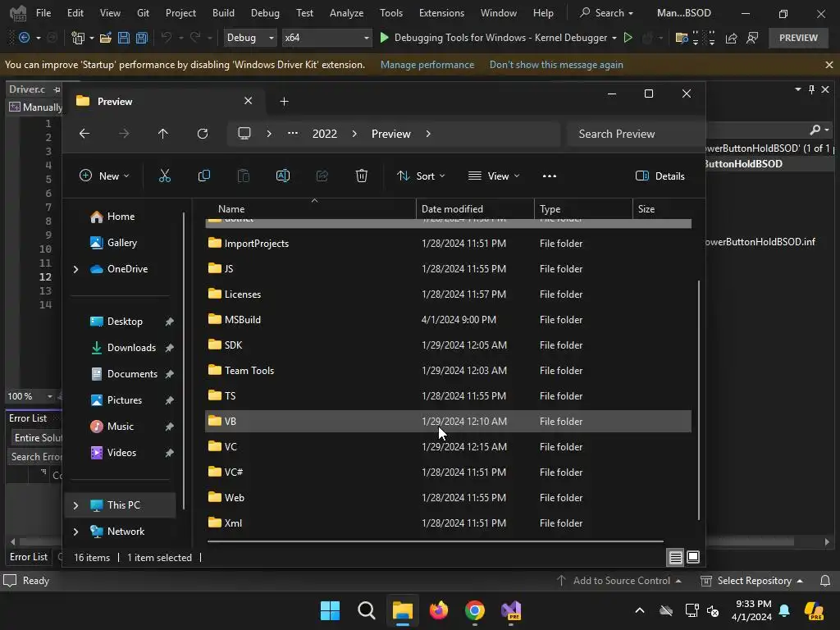Switch to details list view icon
The image size is (840, 630).
tap(676, 558)
